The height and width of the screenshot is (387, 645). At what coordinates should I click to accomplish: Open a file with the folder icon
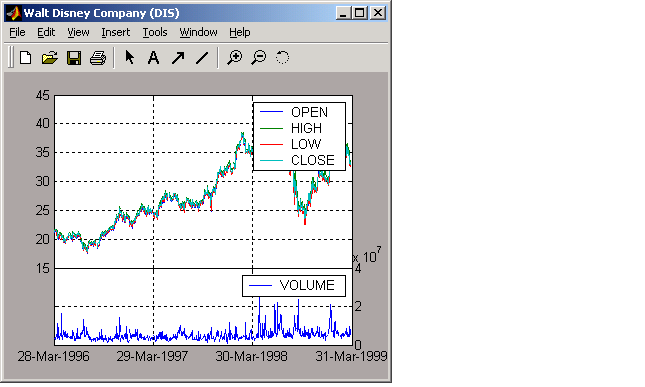[x=50, y=58]
